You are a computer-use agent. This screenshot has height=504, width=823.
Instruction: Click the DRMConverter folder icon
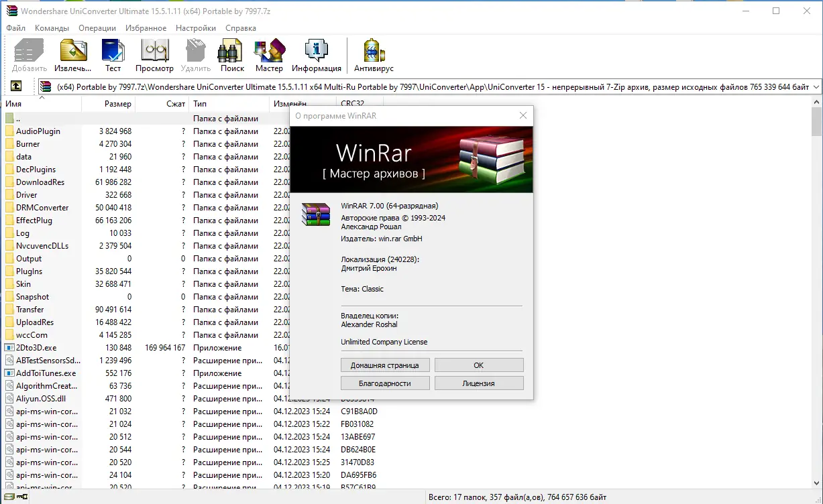click(9, 208)
